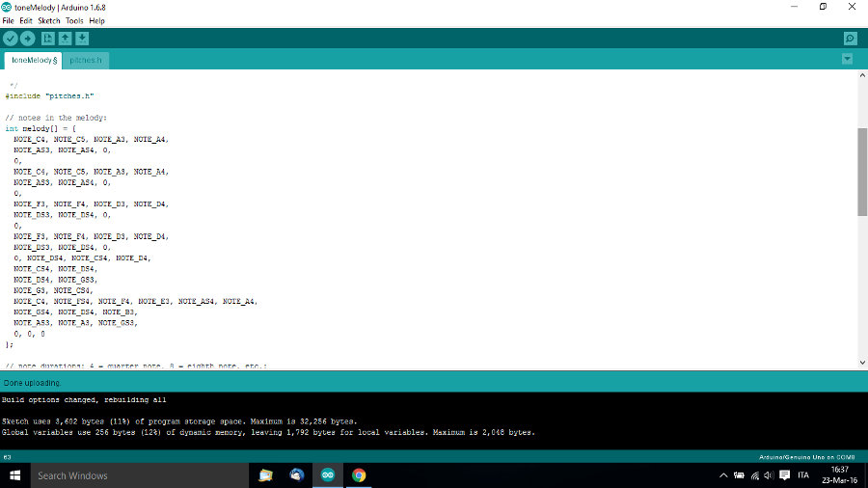Viewport: 868px width, 488px height.
Task: Click the editor scrollbar up arrow
Action: pos(862,75)
